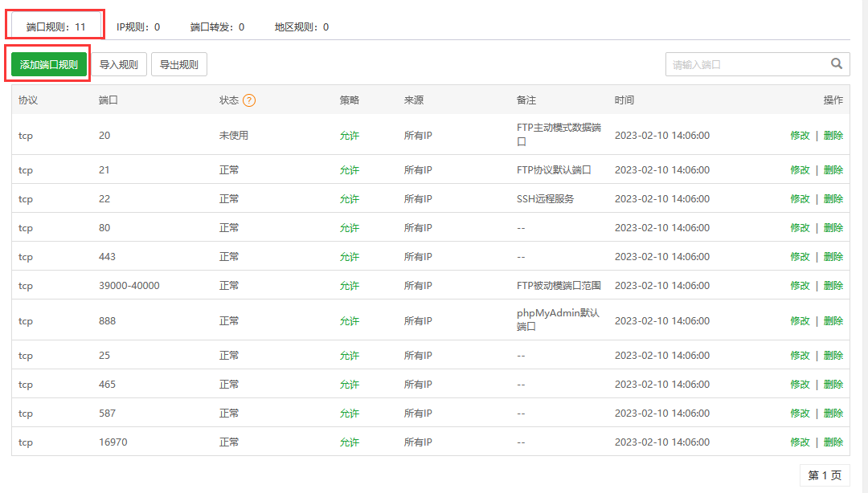Click the search magnifier icon
The width and height of the screenshot is (868, 493).
coord(837,63)
